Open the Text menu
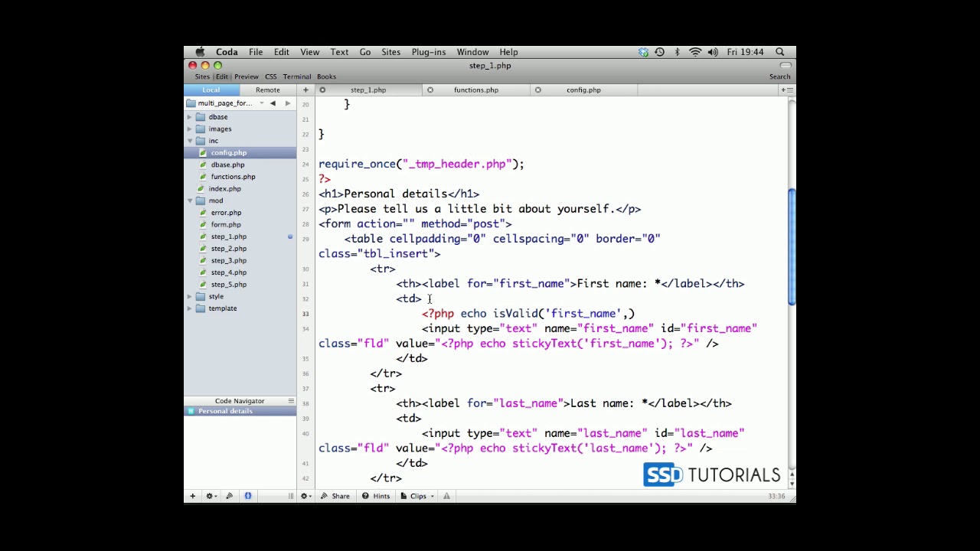Viewport: 980px width, 551px height. coord(339,52)
